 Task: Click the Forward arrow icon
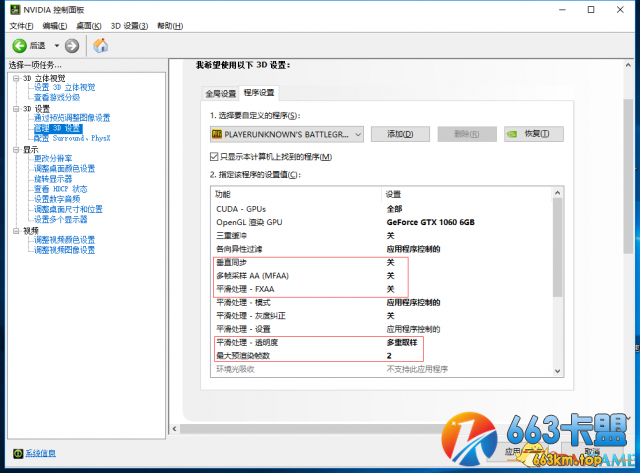point(72,46)
